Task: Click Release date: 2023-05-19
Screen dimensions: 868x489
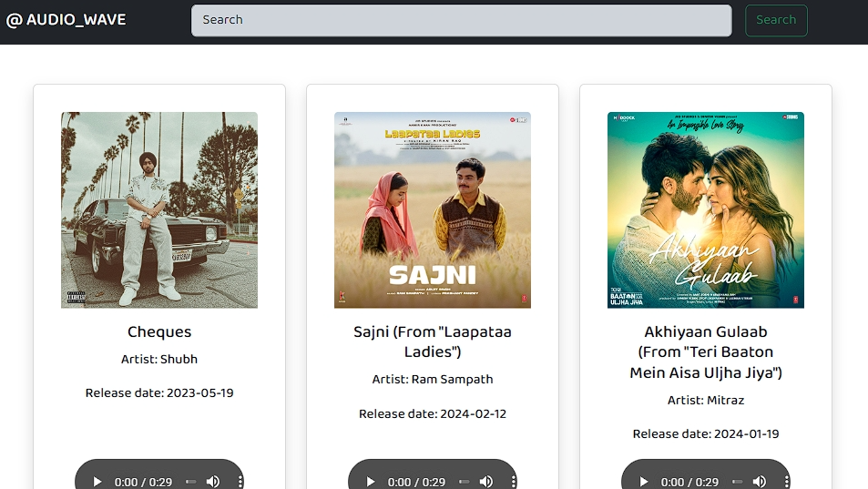Action: pos(159,392)
